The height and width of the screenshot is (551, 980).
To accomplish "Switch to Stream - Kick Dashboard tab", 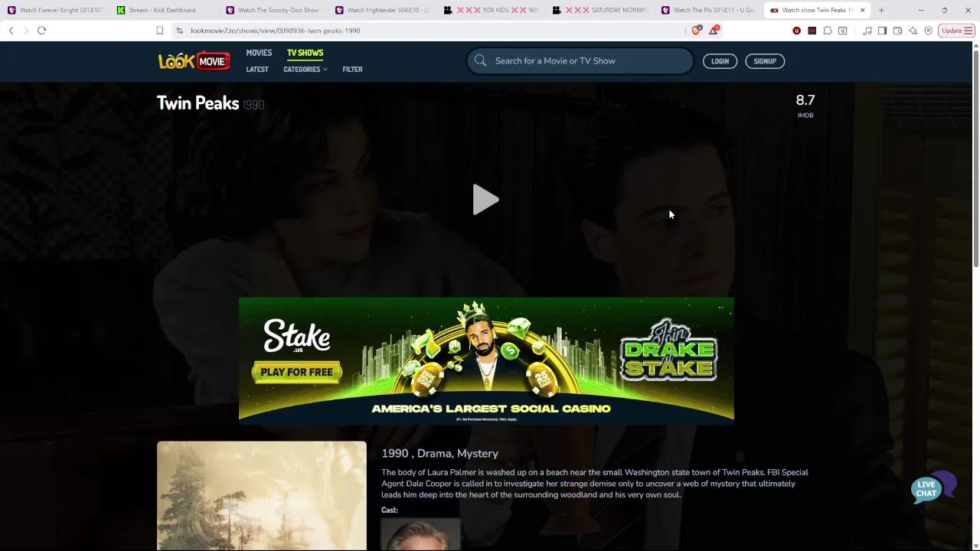I will (x=163, y=10).
